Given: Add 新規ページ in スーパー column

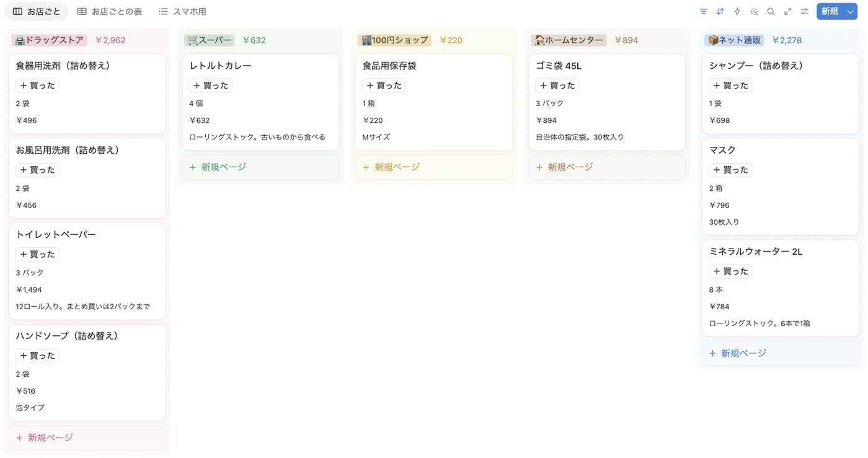Looking at the screenshot, I should click(x=260, y=167).
